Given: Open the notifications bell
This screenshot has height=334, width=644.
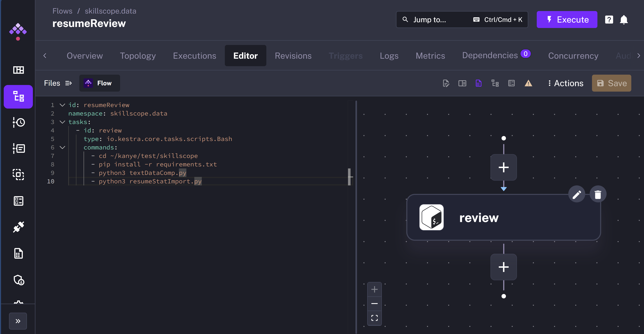Looking at the screenshot, I should (x=623, y=20).
